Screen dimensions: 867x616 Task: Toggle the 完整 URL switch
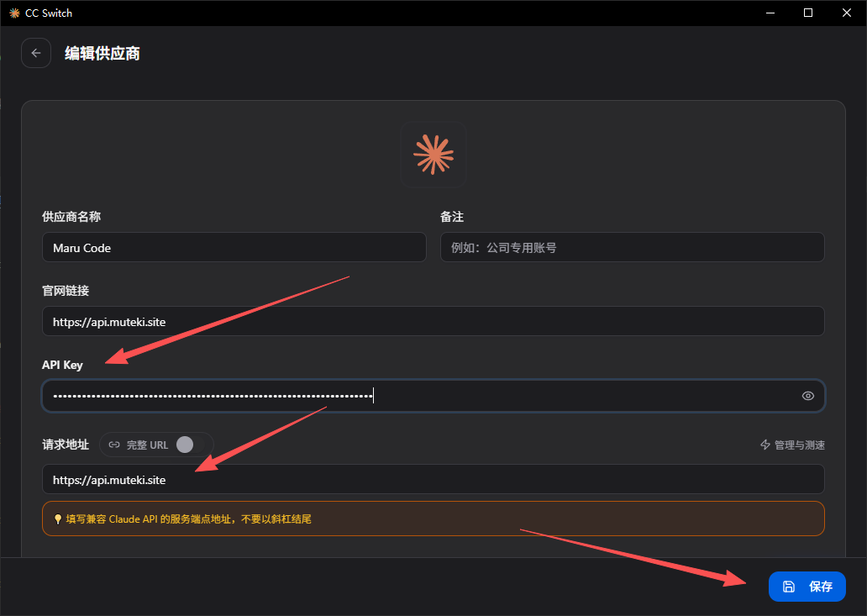[x=192, y=445]
